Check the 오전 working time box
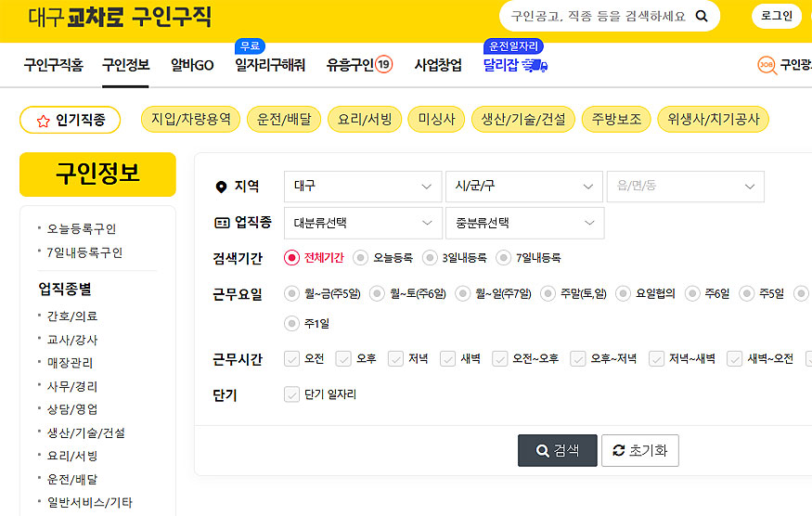The width and height of the screenshot is (812, 516). pyautogui.click(x=291, y=358)
